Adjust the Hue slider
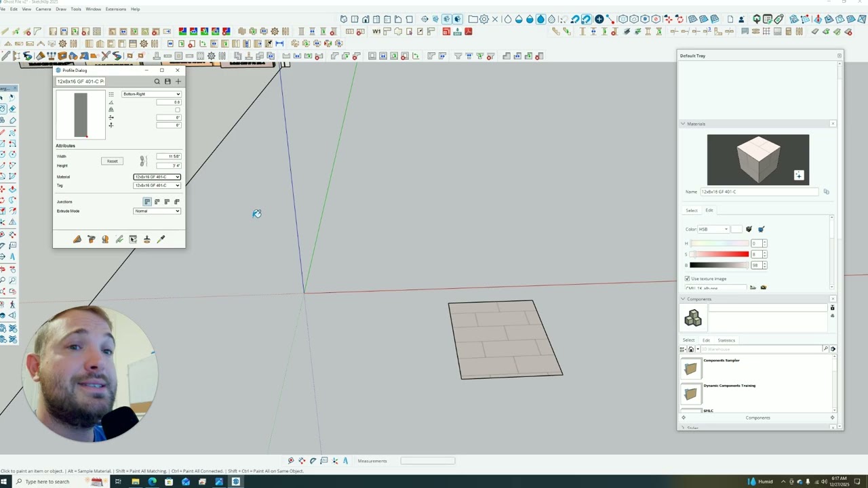 tap(719, 243)
